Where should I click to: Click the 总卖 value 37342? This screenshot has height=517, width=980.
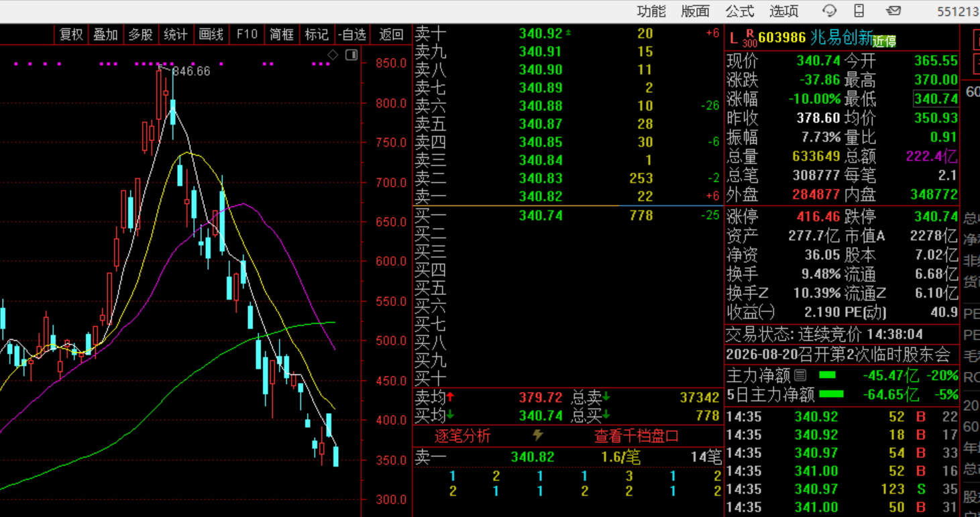[x=700, y=397]
